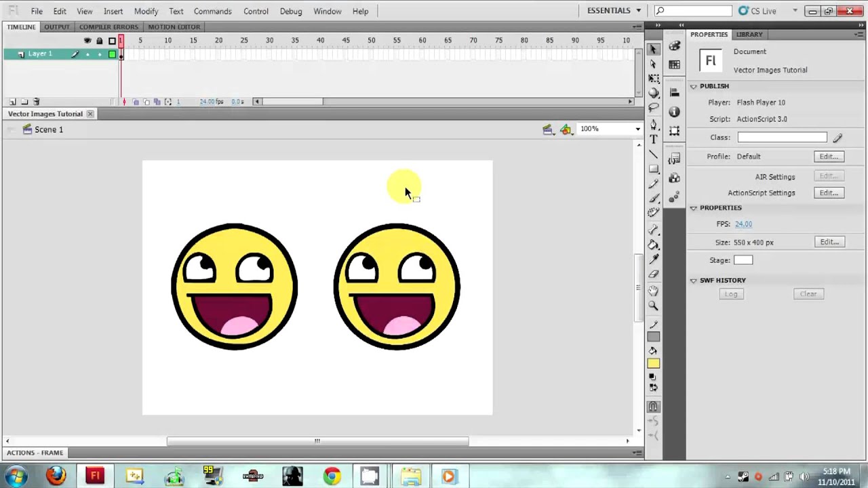868x488 pixels.
Task: Select the Deco tool
Action: 653,213
